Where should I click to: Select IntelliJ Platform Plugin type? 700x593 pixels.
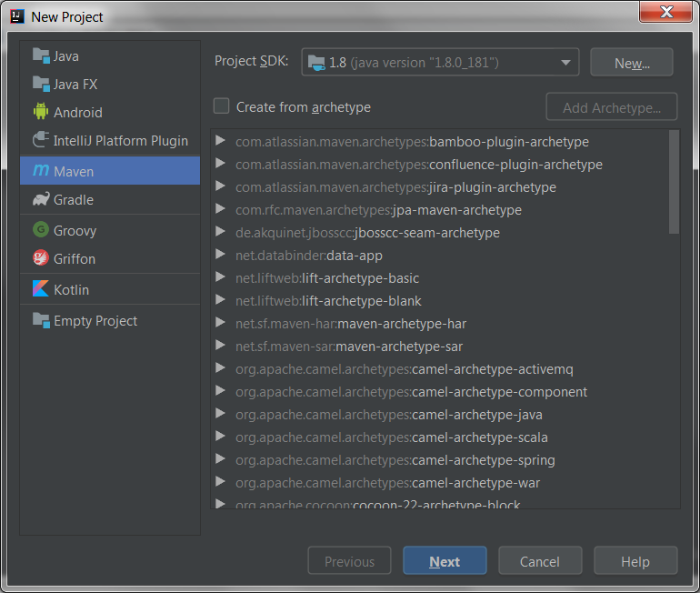[110, 141]
